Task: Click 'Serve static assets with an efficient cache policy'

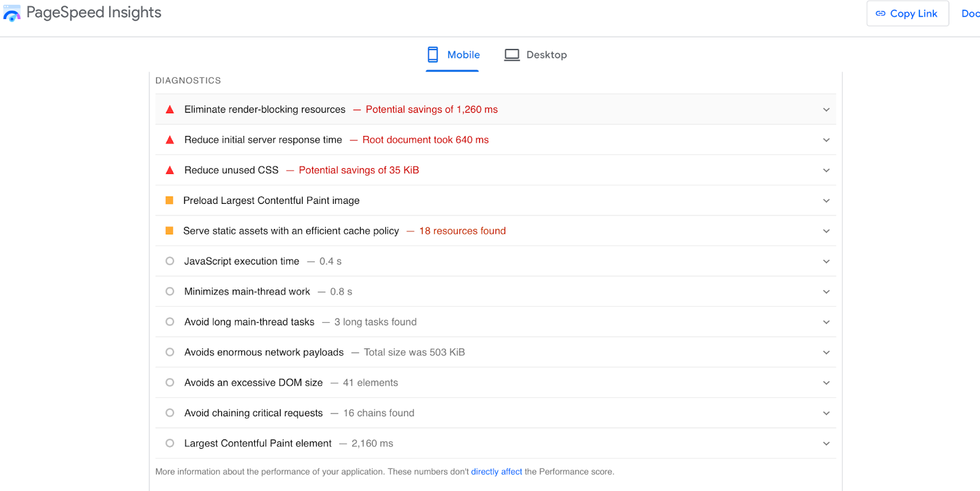Action: pyautogui.click(x=291, y=231)
